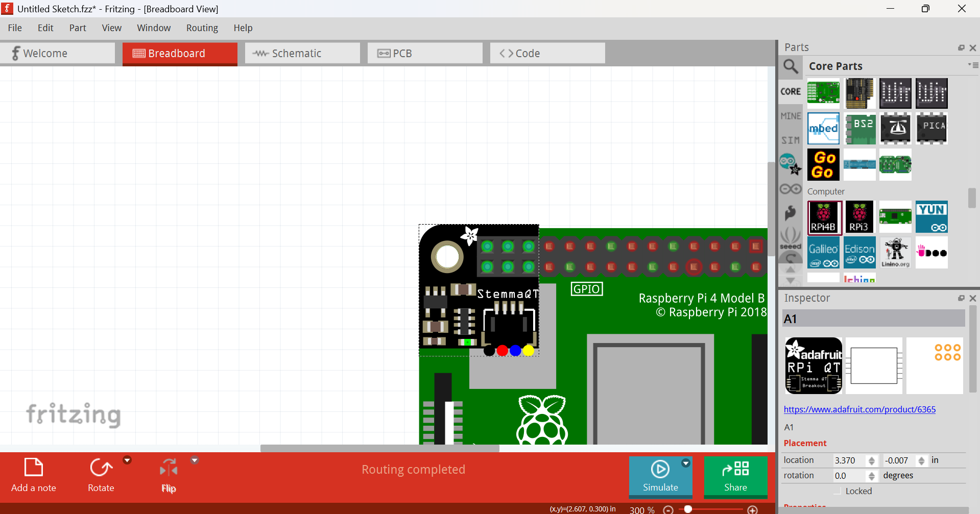Open the Arduino contrib parts bin with star
The image size is (980, 514).
tap(791, 164)
